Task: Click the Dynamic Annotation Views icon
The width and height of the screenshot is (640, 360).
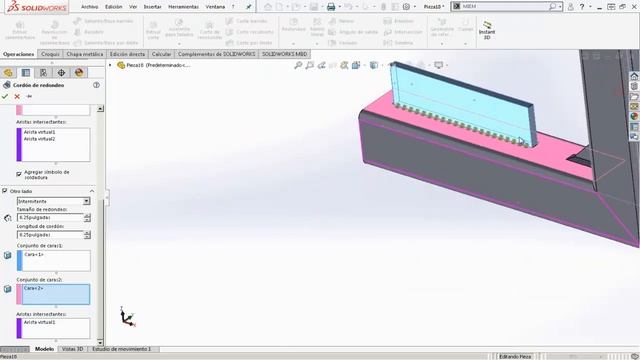Action: pos(344,65)
